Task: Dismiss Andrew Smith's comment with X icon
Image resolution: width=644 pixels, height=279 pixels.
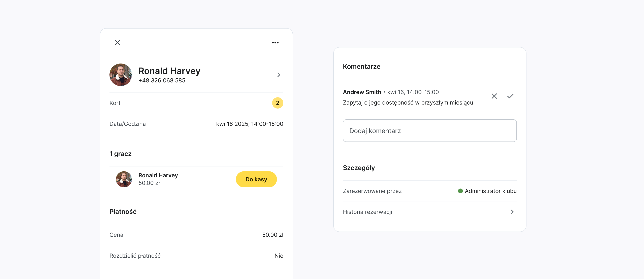Action: pos(494,96)
